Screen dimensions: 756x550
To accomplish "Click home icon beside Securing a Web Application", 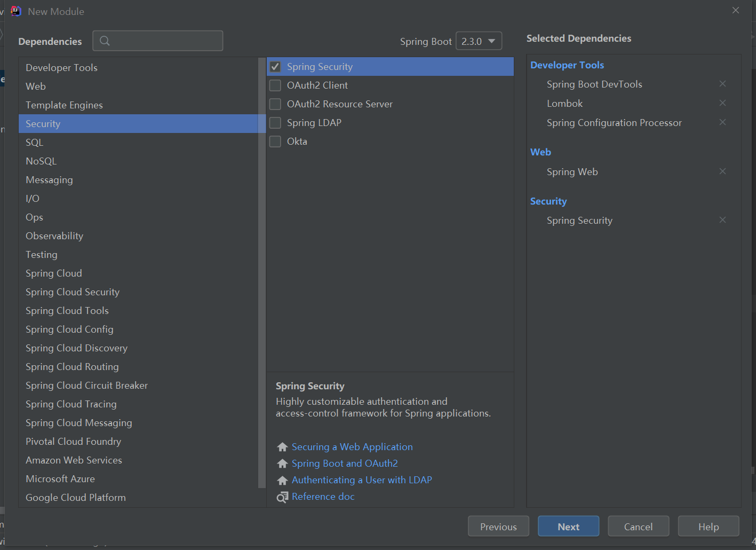I will coord(282,447).
